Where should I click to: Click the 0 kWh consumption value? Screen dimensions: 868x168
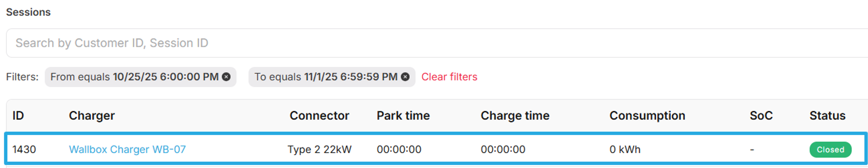pyautogui.click(x=625, y=150)
